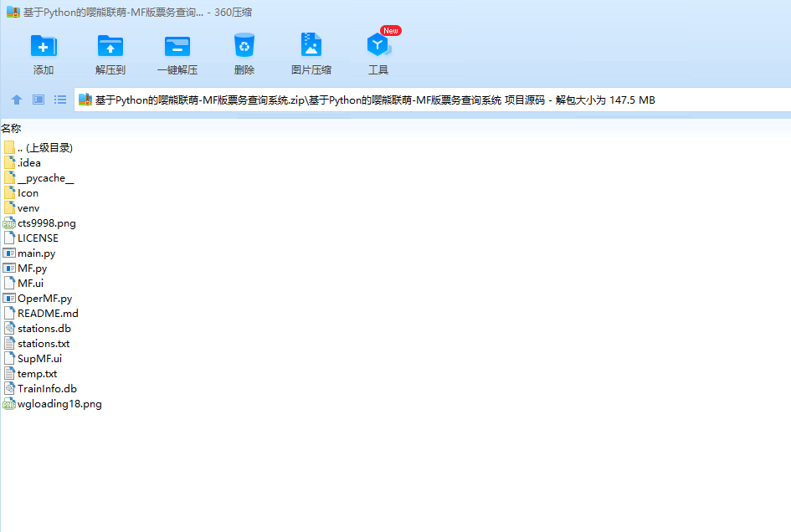The image size is (791, 532).
Task: Click the archive icon in the address bar
Action: 85,100
